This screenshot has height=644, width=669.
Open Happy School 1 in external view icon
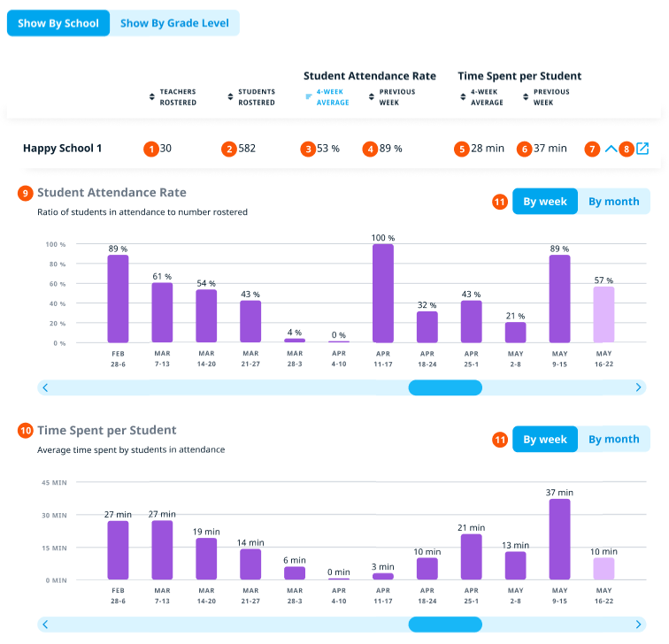coord(642,149)
